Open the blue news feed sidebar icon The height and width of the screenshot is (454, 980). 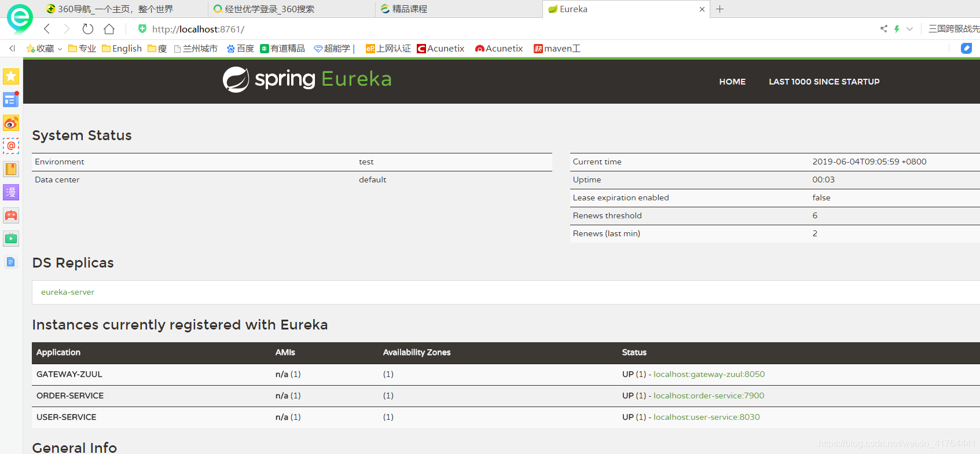pos(11,100)
